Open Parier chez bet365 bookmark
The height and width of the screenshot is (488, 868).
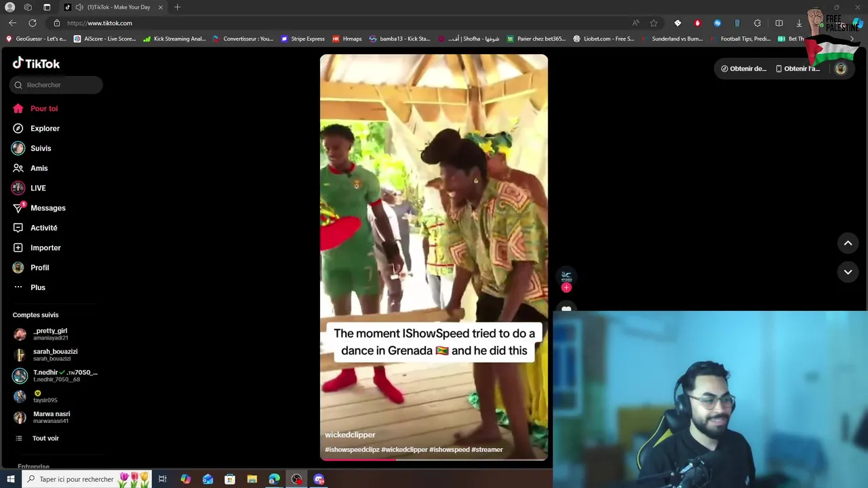point(536,39)
